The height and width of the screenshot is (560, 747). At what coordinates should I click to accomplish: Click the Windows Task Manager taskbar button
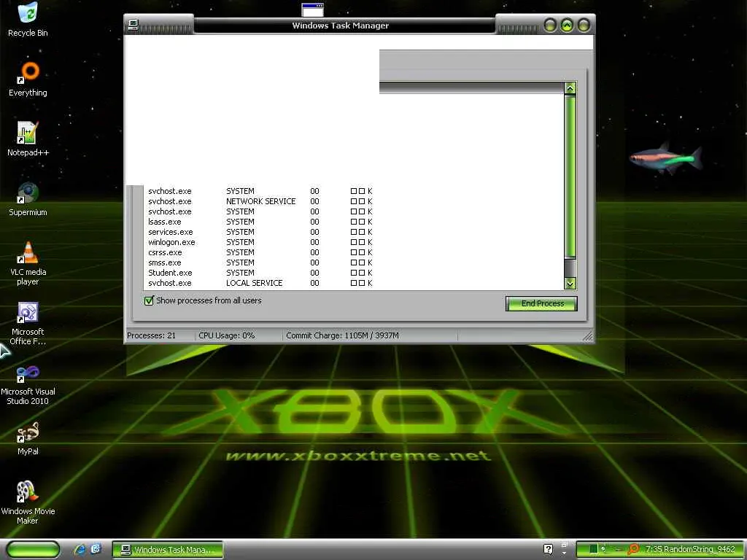tap(168, 550)
